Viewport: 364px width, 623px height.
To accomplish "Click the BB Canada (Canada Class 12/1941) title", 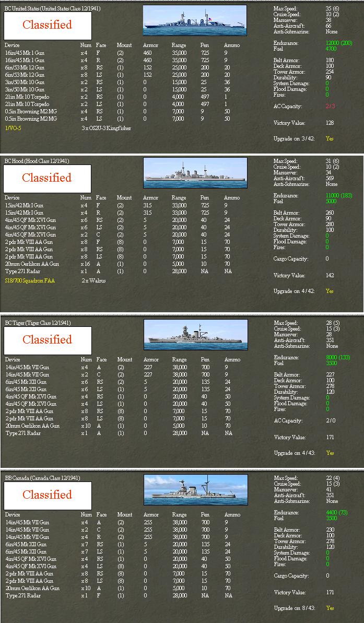I will (x=42, y=478).
